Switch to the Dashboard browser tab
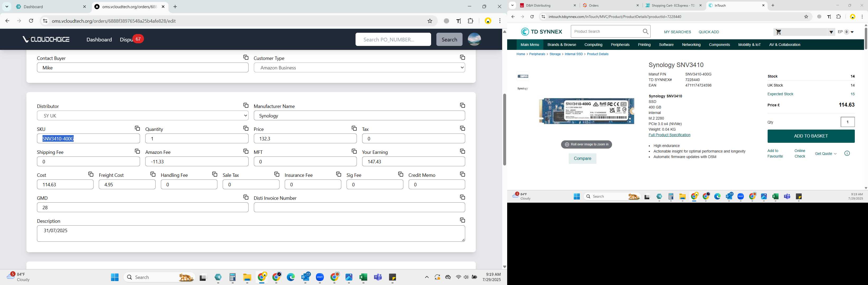Image resolution: width=868 pixels, height=285 pixels. click(51, 7)
